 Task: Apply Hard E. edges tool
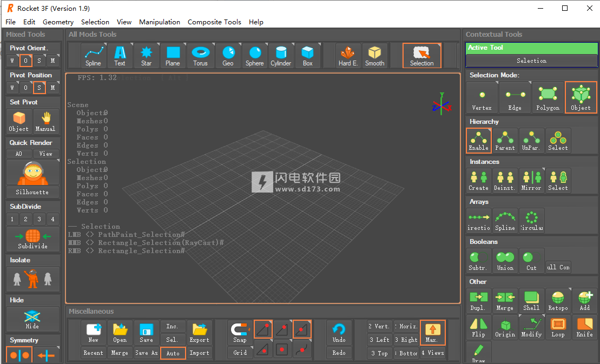pos(348,56)
